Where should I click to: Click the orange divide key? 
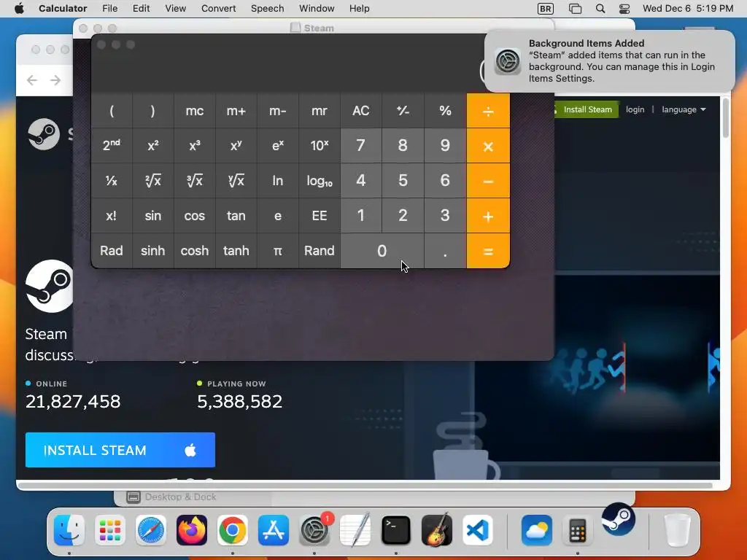point(488,111)
